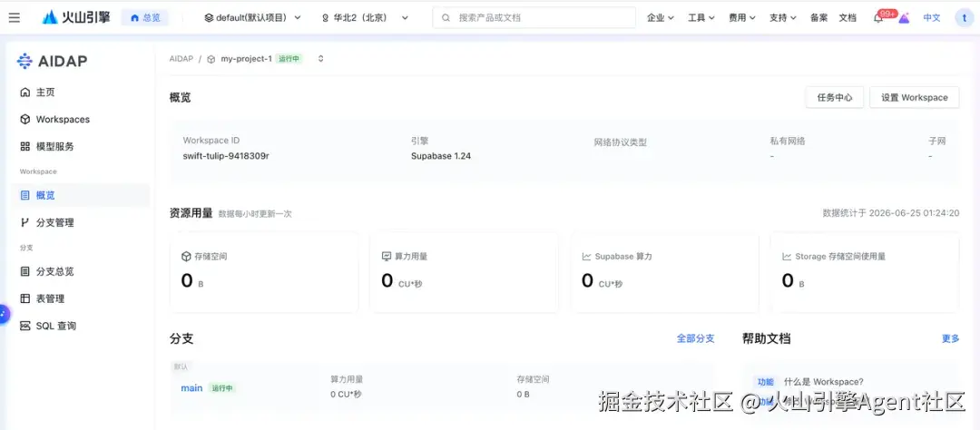Click the table icon beside 表管理

coord(25,298)
